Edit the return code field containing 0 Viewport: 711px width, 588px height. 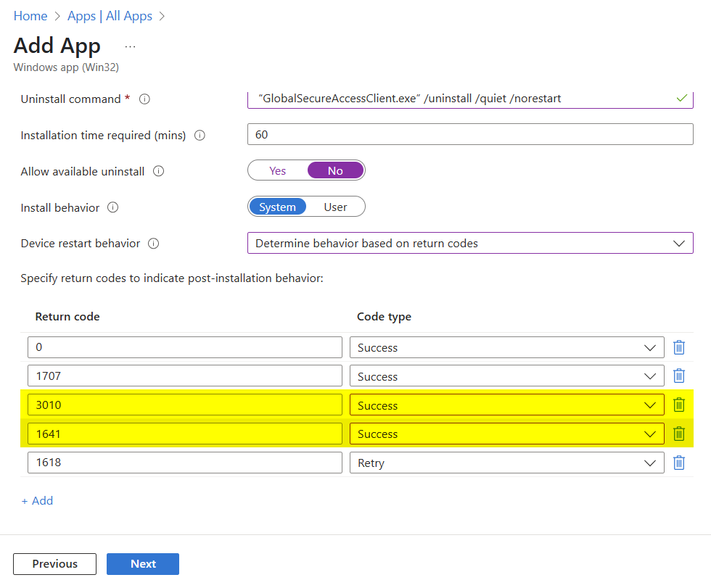(185, 347)
